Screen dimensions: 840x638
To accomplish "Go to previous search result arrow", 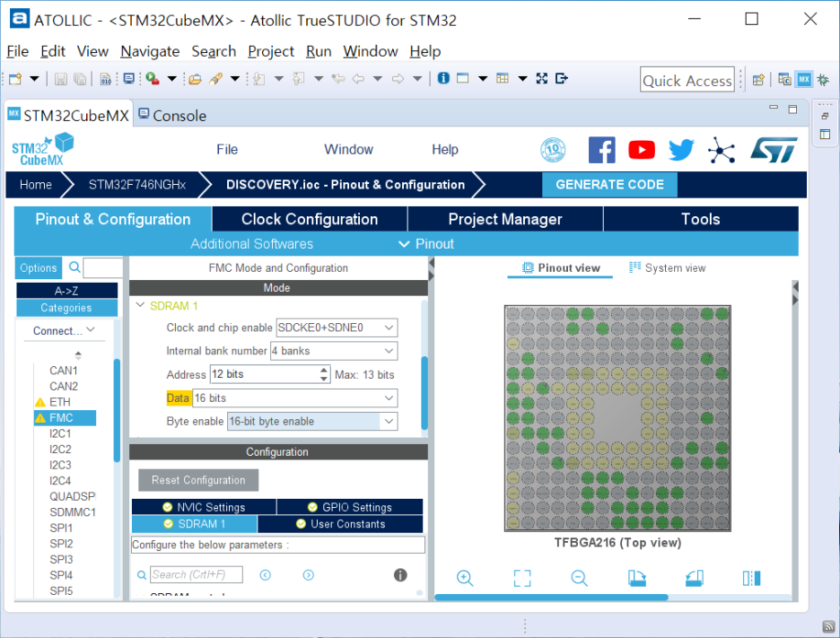I will tap(265, 575).
